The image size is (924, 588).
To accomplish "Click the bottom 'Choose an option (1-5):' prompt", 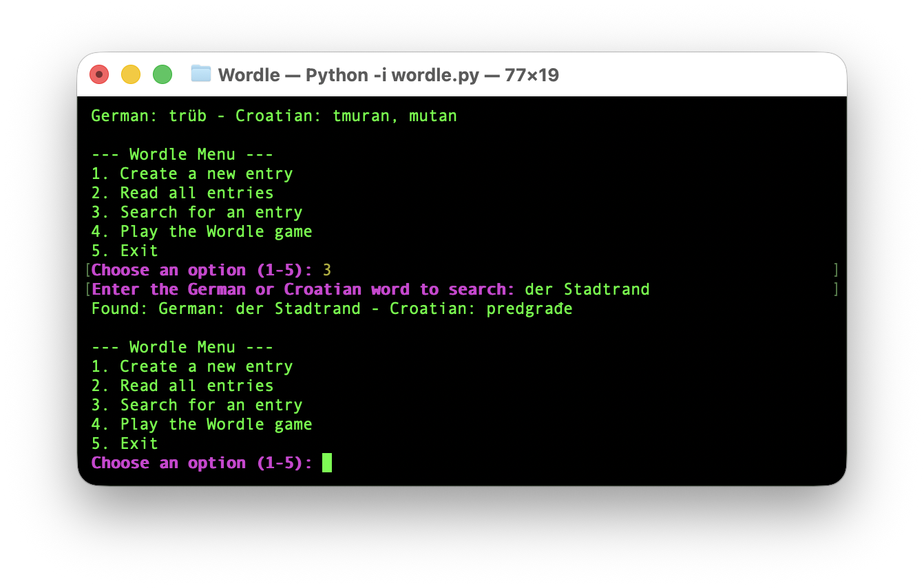I will (202, 463).
